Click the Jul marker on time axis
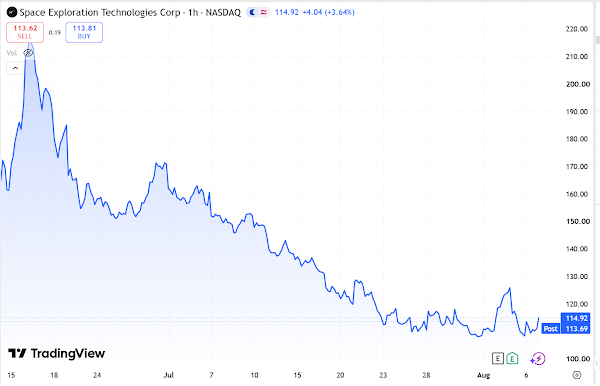 coord(168,375)
